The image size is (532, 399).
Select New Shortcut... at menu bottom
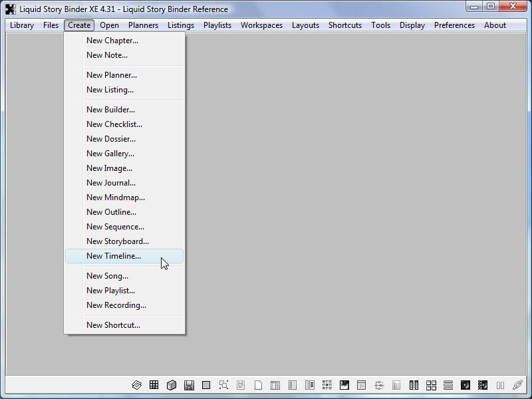113,325
